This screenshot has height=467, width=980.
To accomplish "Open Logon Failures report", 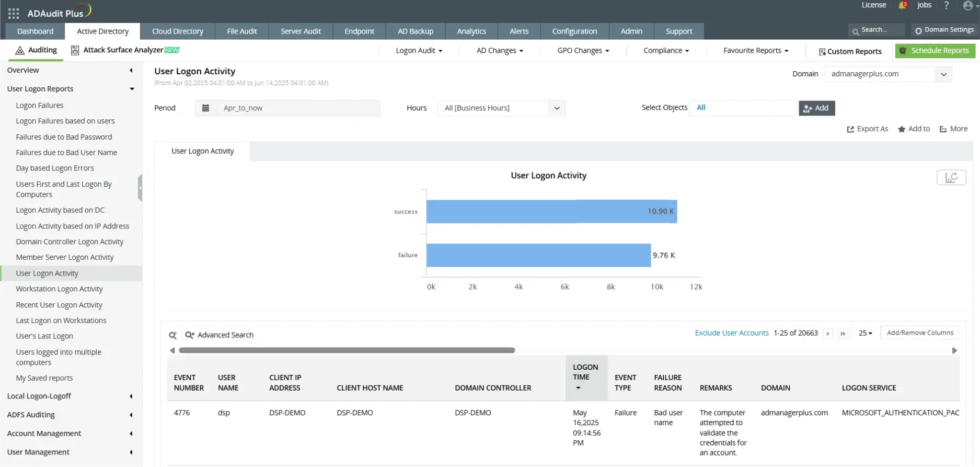I will tap(40, 106).
